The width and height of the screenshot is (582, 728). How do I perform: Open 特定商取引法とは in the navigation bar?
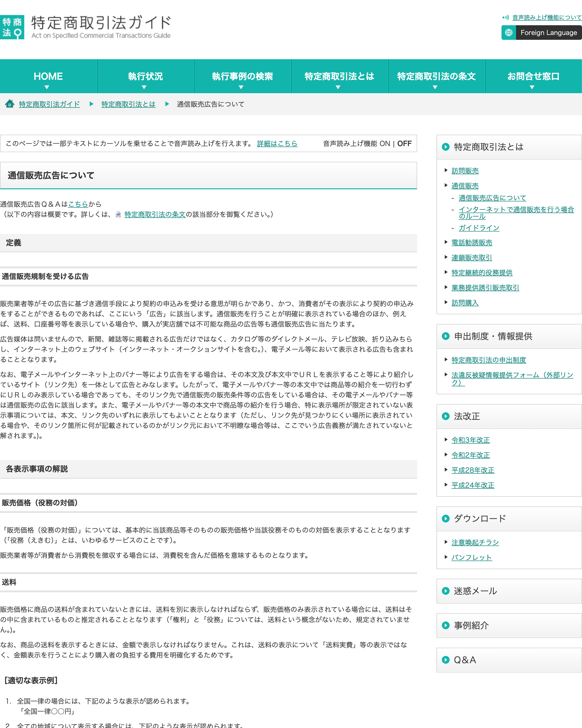339,76
